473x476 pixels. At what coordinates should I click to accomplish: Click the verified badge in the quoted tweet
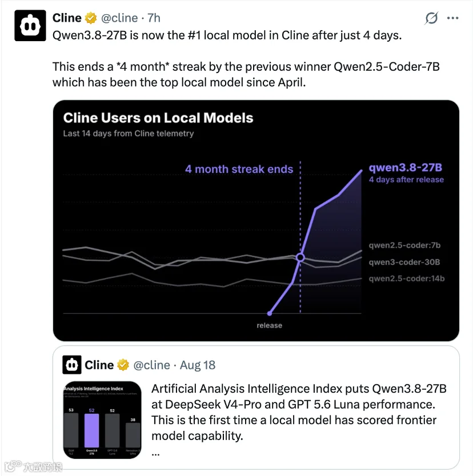pos(123,365)
